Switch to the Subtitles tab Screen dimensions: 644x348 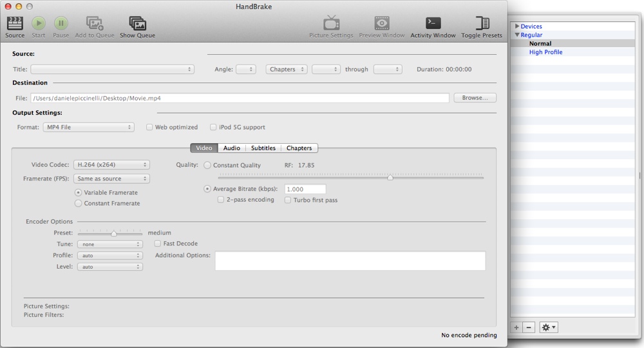[263, 148]
